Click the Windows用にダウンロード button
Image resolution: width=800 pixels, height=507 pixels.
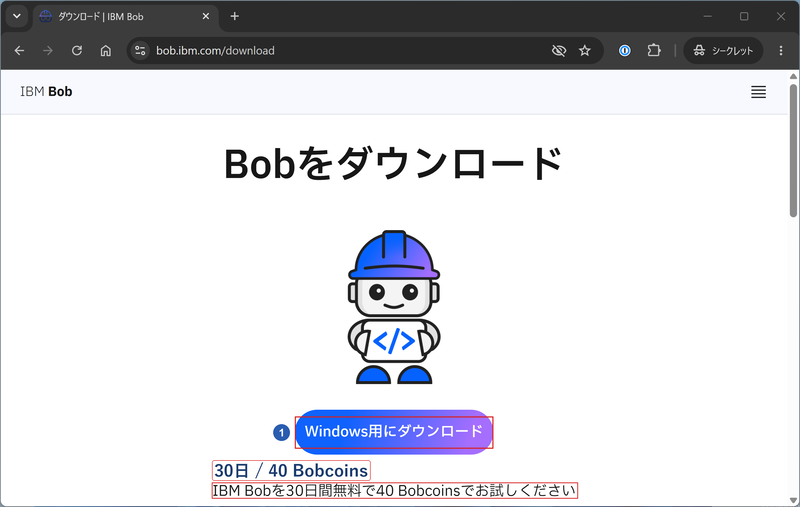pos(394,432)
